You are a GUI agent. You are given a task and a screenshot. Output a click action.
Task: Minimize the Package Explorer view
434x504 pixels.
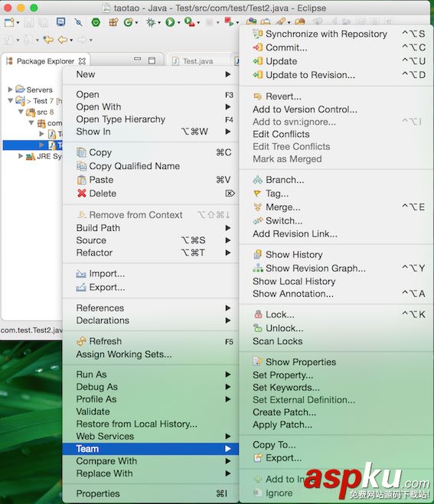point(137,60)
